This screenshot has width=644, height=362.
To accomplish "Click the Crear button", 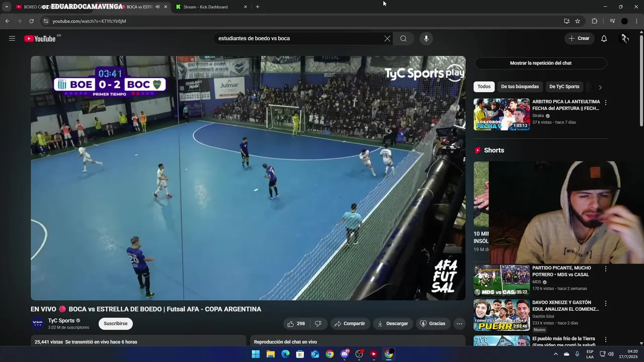I will (x=579, y=38).
